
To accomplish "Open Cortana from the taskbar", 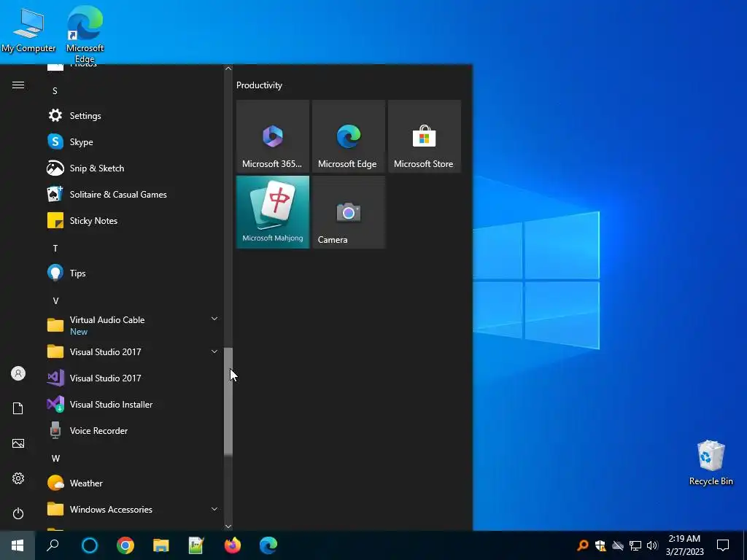I will [90, 545].
